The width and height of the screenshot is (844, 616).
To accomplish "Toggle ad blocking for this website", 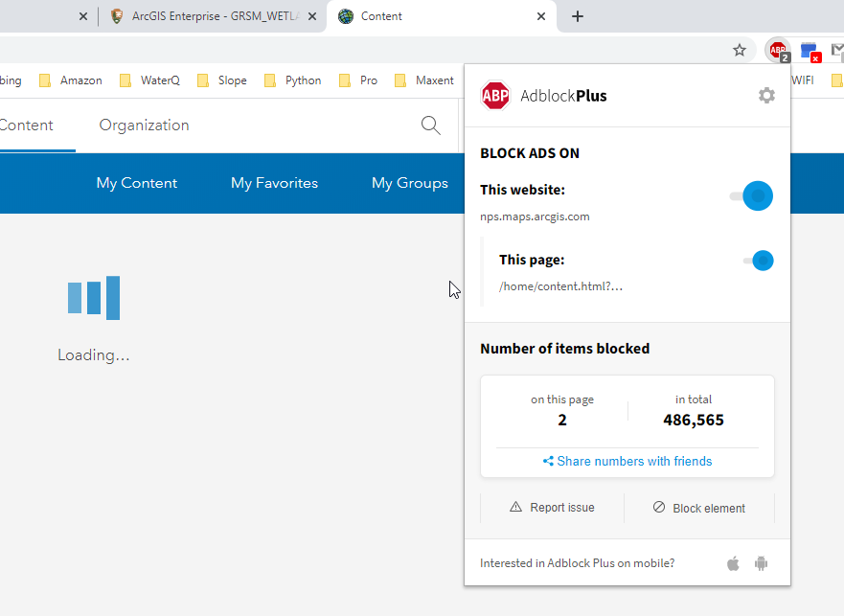I will coord(753,195).
